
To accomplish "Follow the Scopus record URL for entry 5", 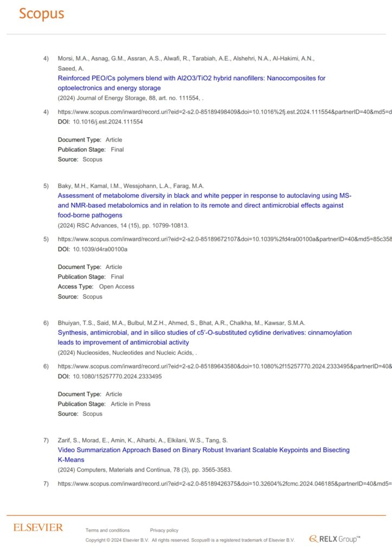I will click(224, 239).
